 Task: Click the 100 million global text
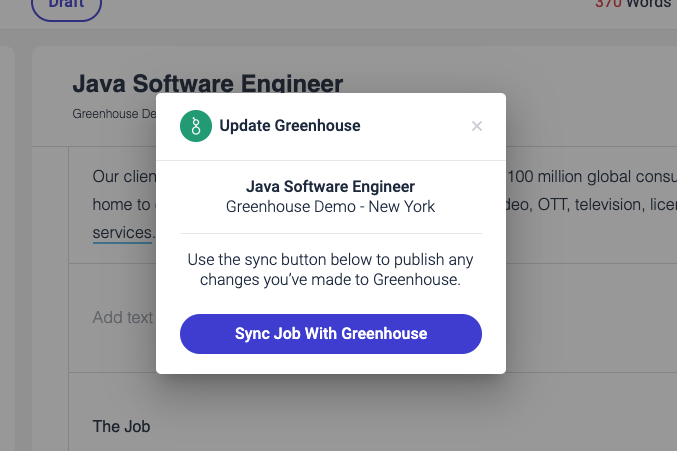pyautogui.click(x=592, y=177)
